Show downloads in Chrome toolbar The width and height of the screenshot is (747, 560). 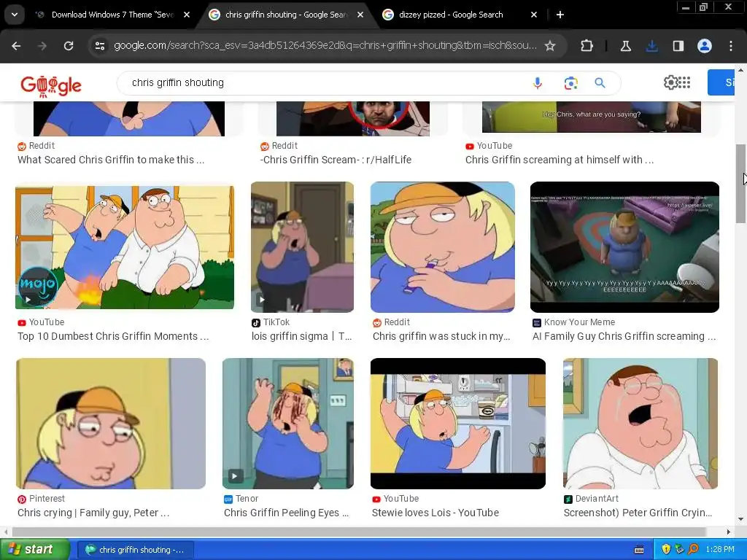click(651, 46)
